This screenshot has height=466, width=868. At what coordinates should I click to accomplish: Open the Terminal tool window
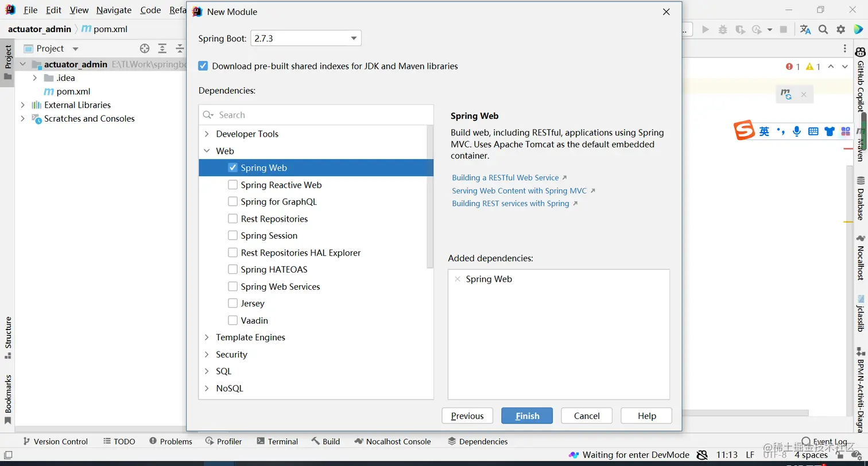click(x=277, y=441)
